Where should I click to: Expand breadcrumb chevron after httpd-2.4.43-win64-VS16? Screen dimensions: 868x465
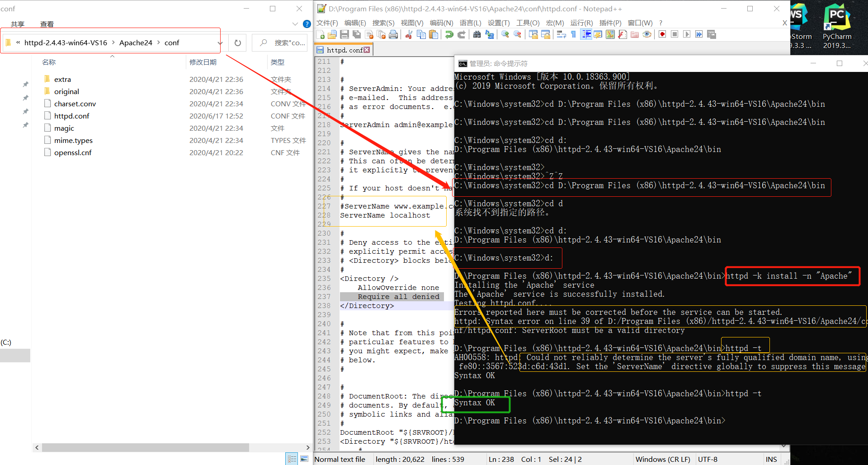[x=113, y=43]
